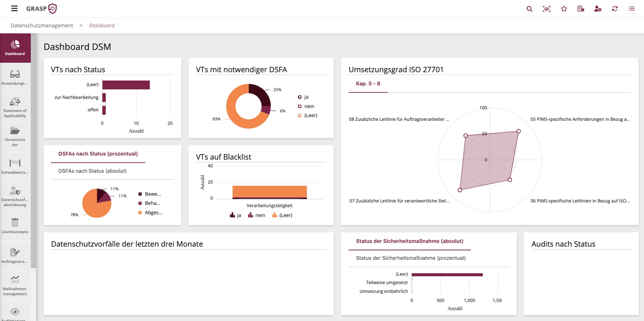Click the refresh arrows icon
Viewport: 644px width, 321px height.
pos(614,9)
